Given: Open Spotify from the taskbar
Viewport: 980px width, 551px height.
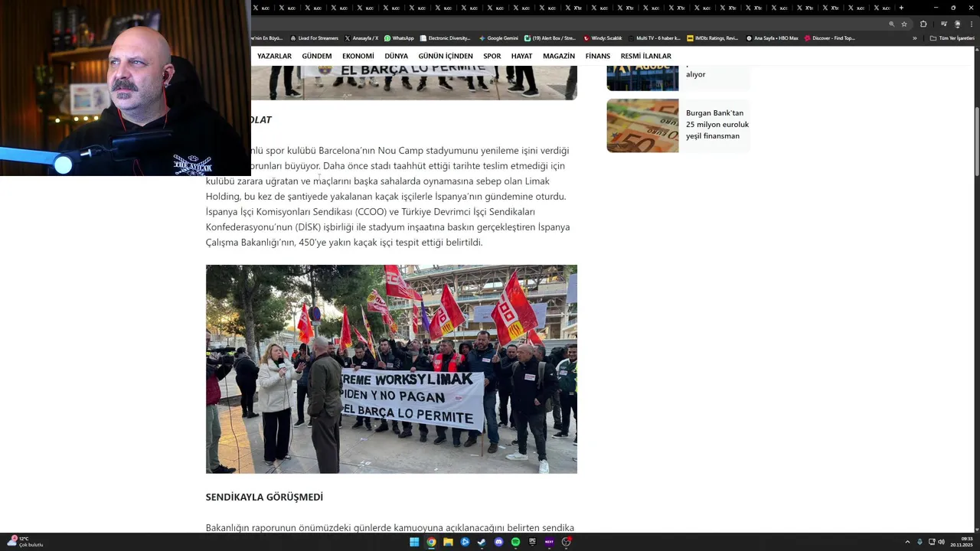Looking at the screenshot, I should pos(515,542).
